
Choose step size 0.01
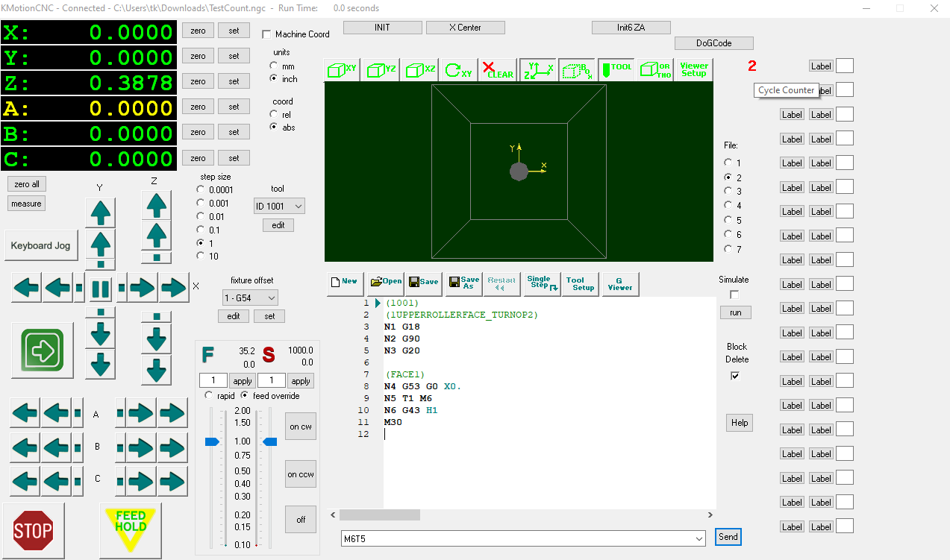pyautogui.click(x=200, y=216)
